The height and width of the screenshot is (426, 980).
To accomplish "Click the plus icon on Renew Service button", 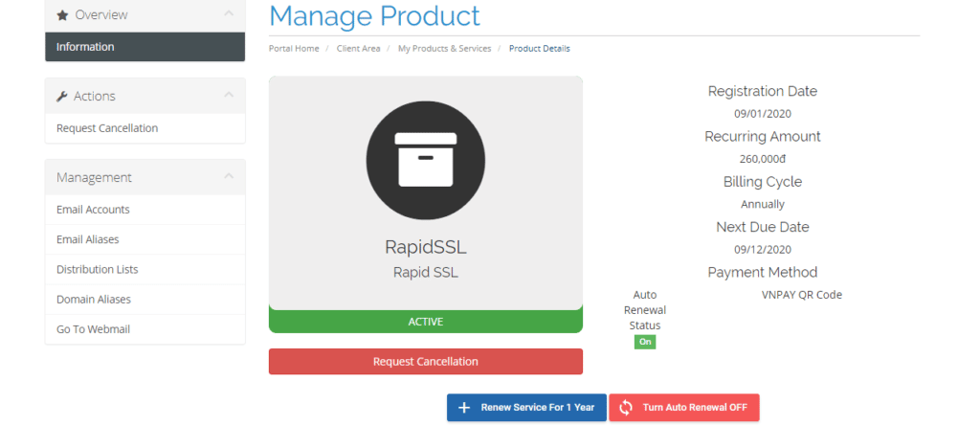I will click(464, 408).
